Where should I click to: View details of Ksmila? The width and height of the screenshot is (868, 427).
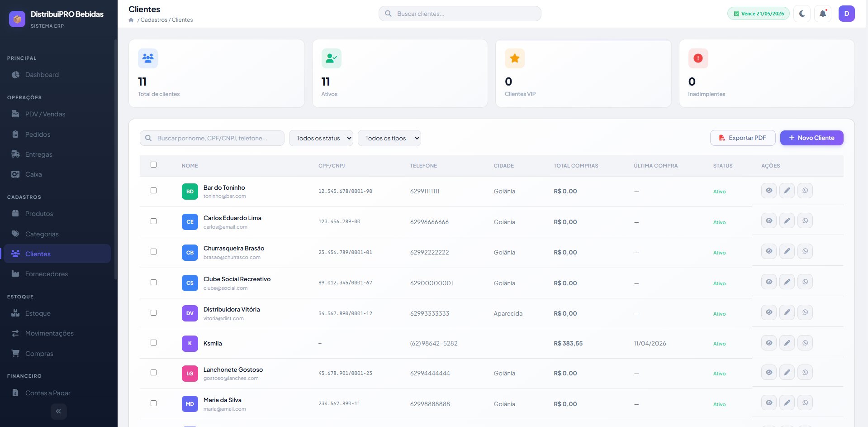769,343
